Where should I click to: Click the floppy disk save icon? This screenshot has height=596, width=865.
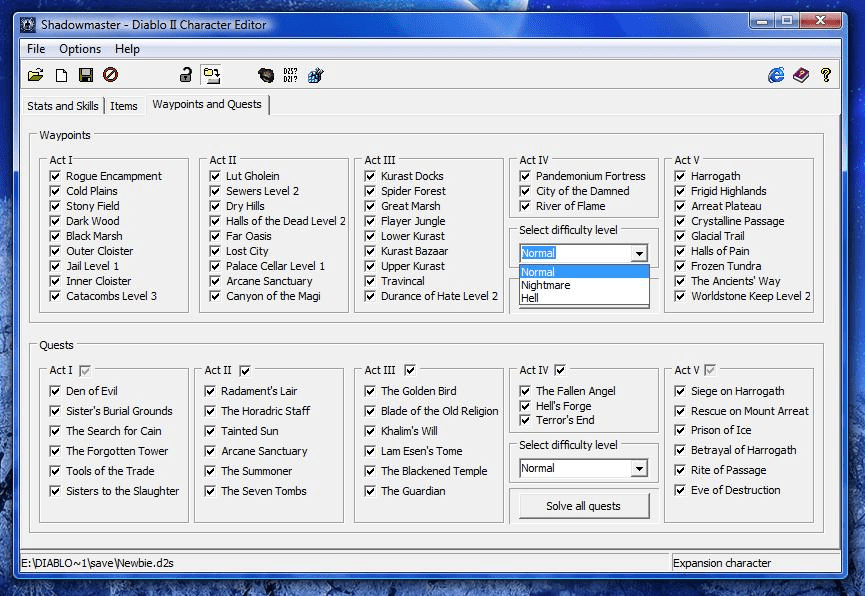tap(86, 75)
